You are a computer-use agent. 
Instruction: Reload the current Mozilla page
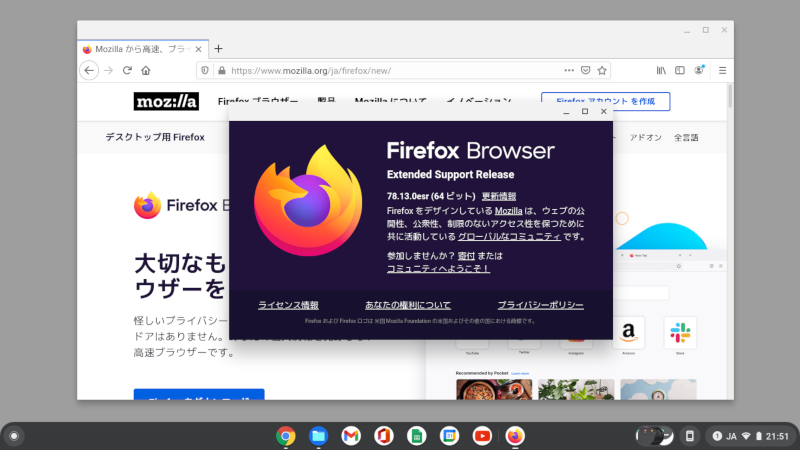127,70
